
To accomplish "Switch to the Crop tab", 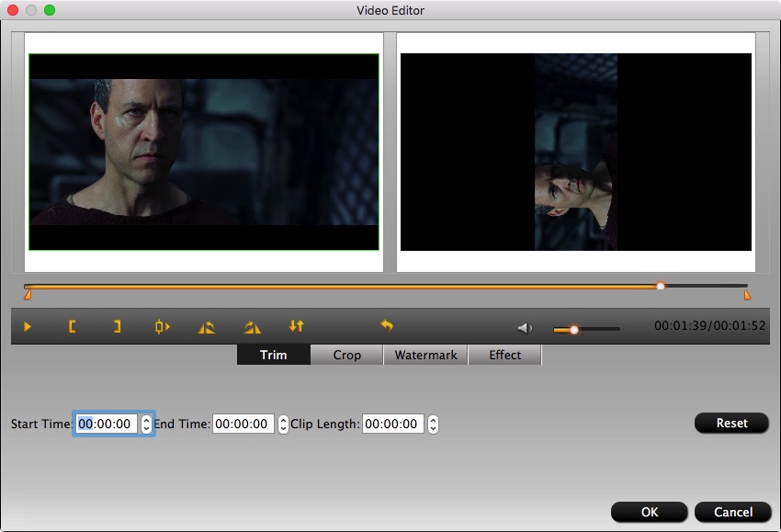I will click(346, 355).
